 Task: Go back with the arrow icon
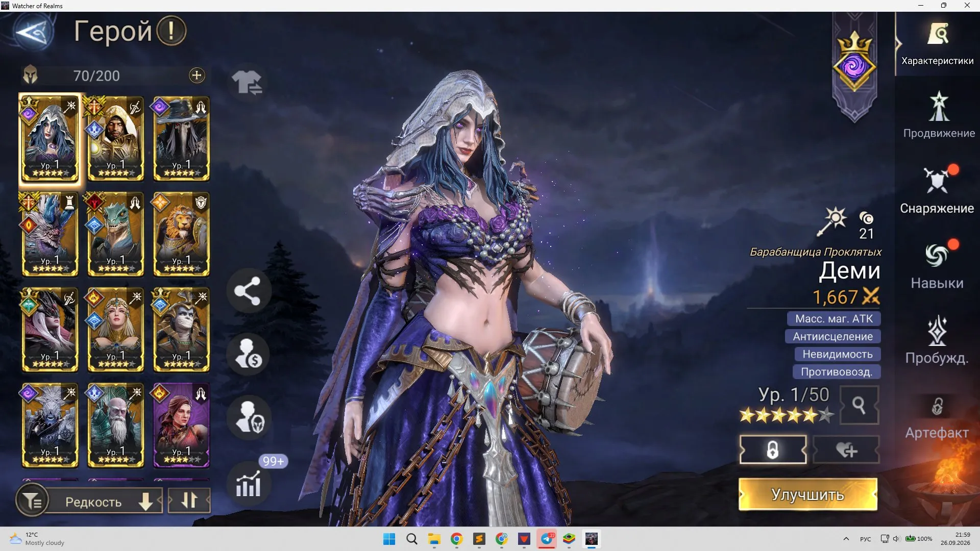[33, 33]
